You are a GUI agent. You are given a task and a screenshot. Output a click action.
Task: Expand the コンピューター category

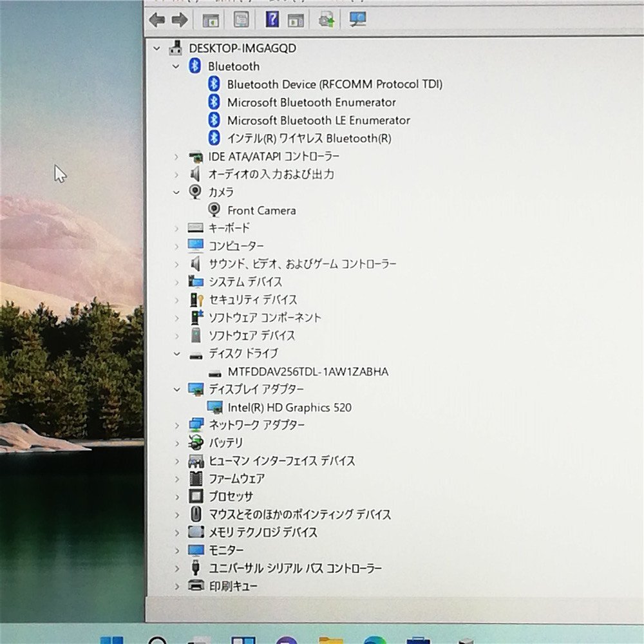(176, 246)
